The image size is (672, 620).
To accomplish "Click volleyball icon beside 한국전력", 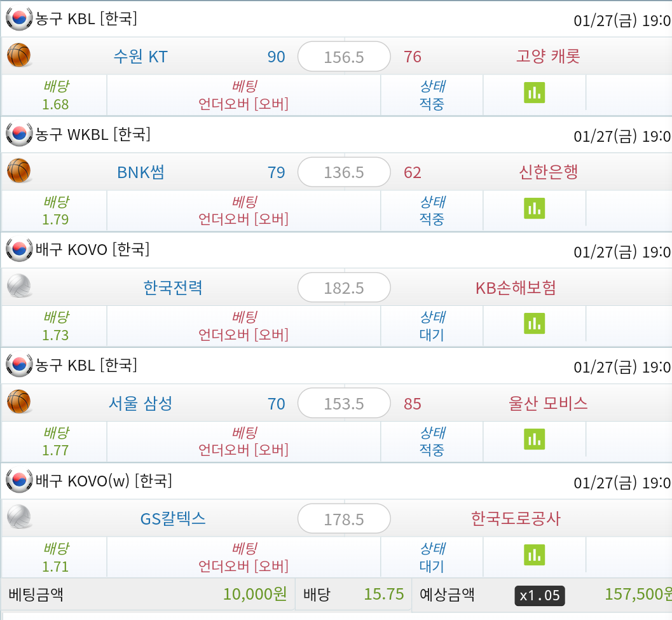I will (19, 286).
